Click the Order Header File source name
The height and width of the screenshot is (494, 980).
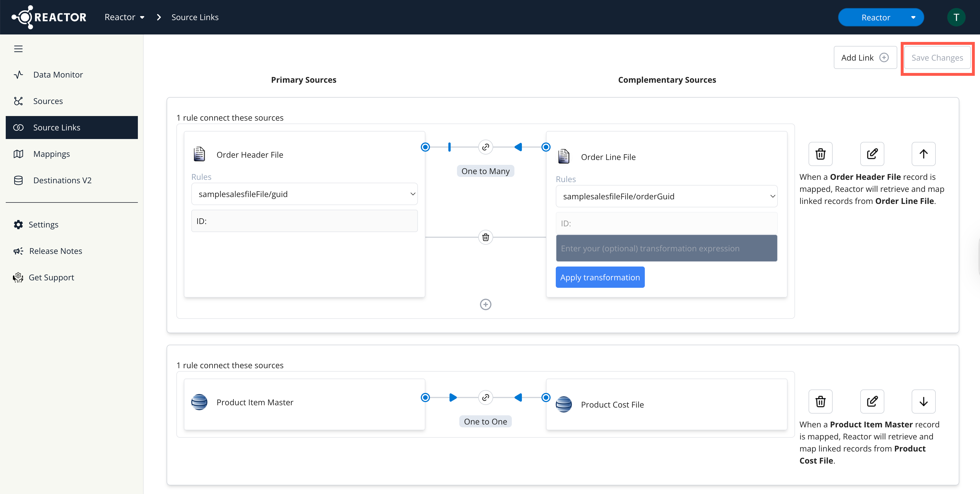click(250, 155)
